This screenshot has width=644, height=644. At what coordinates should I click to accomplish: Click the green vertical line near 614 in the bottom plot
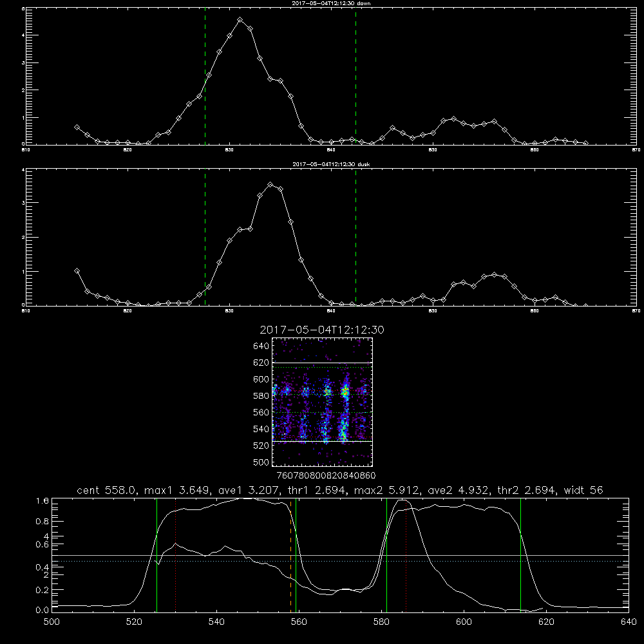[x=520, y=555]
